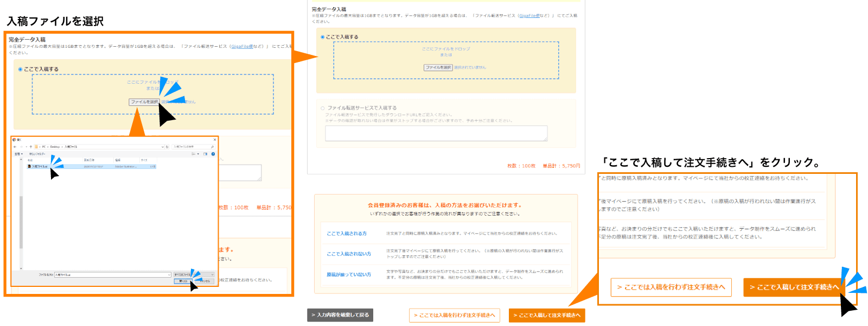The height and width of the screenshot is (326, 868).
Task: Open the 整理 organize dropdown menu
Action: click(x=18, y=154)
